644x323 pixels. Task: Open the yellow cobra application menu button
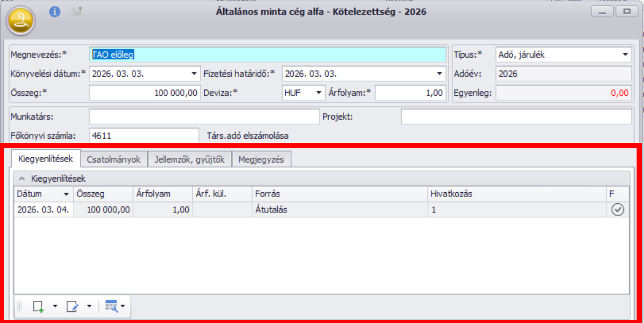(21, 21)
